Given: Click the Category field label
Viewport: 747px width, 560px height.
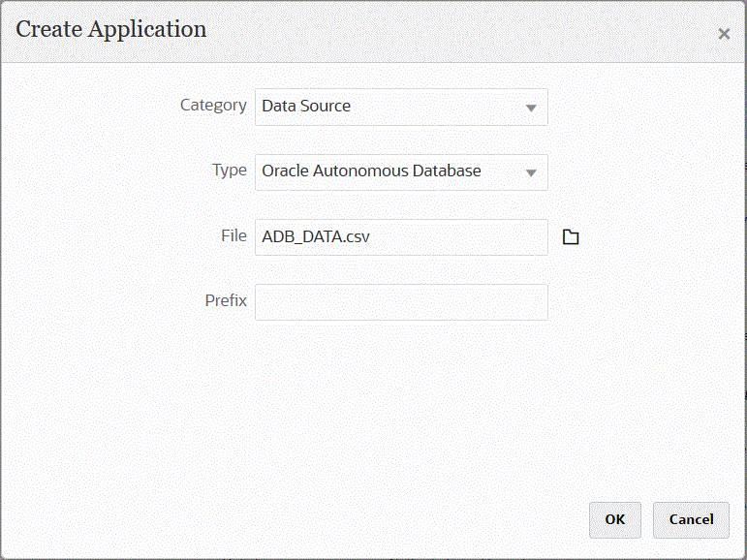Looking at the screenshot, I should [213, 105].
